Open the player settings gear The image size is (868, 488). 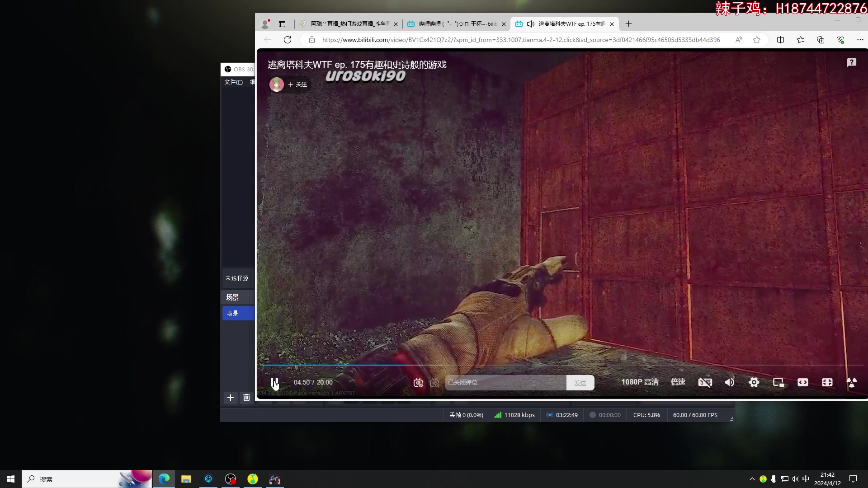click(x=754, y=383)
